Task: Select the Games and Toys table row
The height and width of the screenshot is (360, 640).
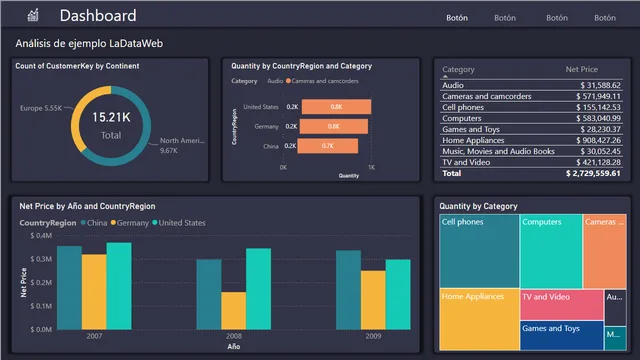Action: coord(531,129)
